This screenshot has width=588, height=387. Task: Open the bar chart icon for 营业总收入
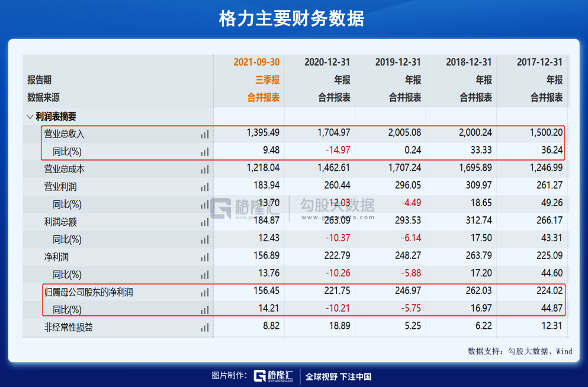pos(204,135)
